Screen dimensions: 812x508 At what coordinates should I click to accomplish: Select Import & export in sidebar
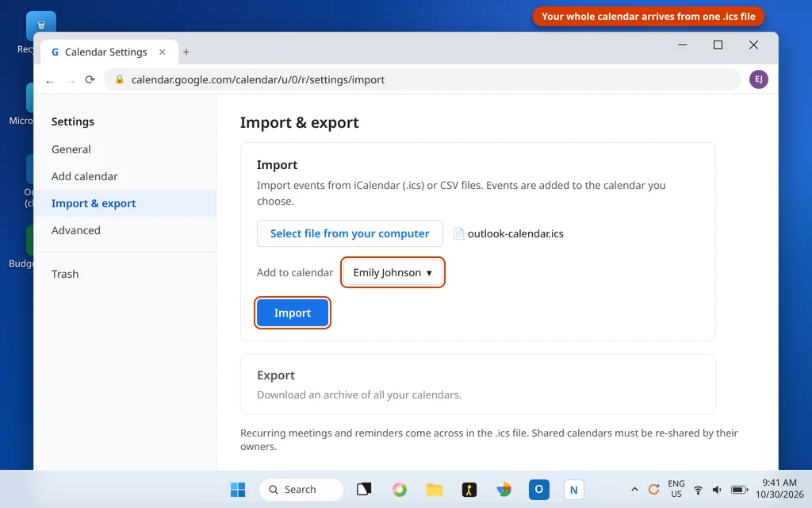124,203
